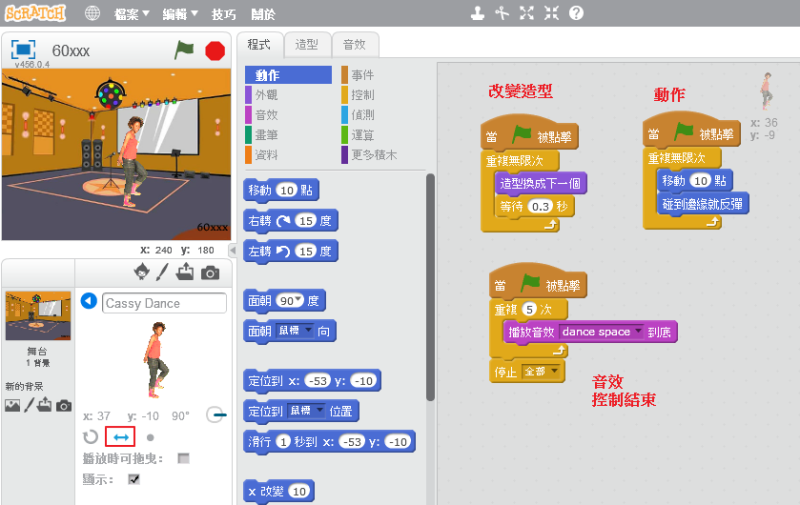
Task: Select the Duplicate stamp tool
Action: [x=478, y=13]
